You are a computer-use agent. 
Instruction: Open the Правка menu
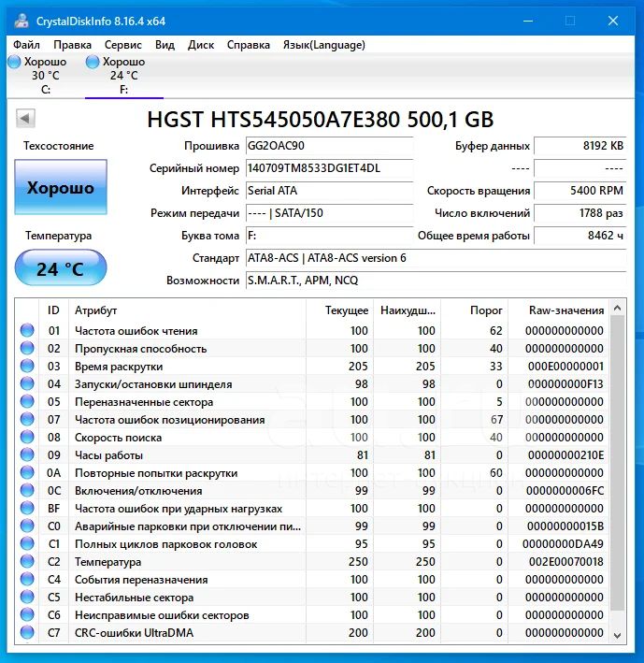coord(72,45)
